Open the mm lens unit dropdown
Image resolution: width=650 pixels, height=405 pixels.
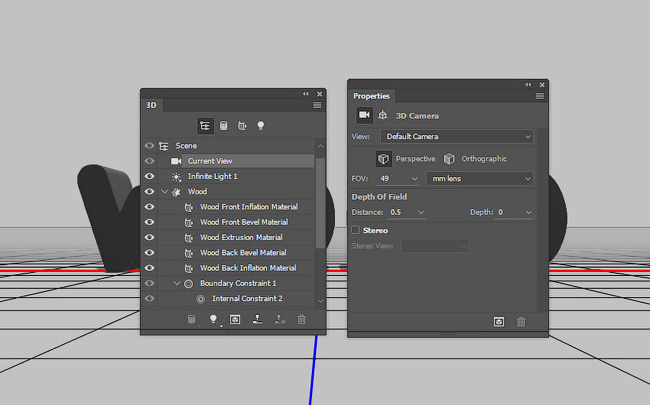click(480, 179)
